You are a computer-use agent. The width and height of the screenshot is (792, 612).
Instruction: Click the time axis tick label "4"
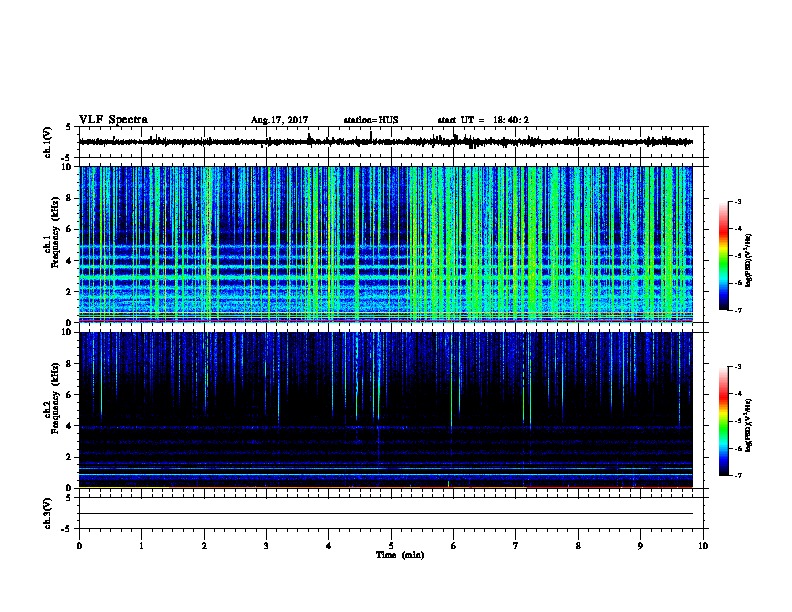(329, 546)
